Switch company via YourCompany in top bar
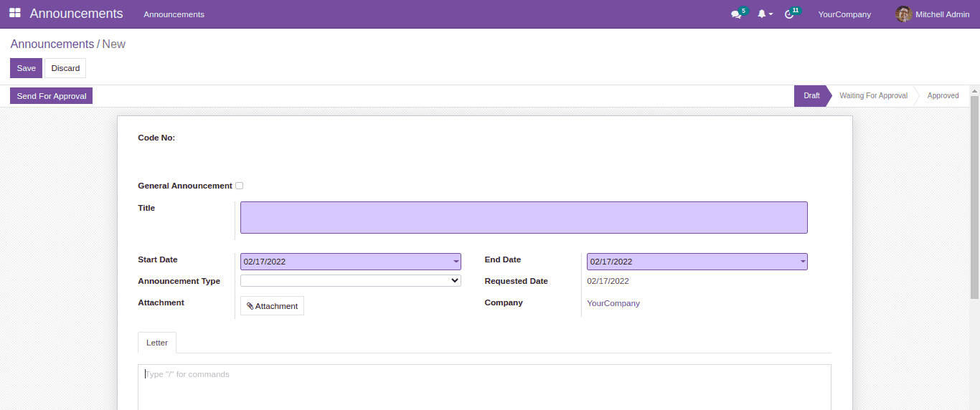 point(844,14)
